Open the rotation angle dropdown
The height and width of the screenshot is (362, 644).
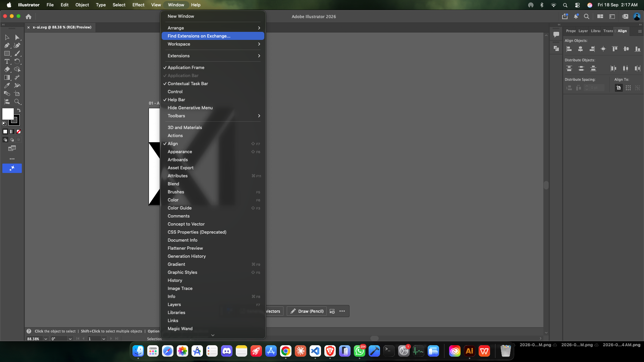pyautogui.click(x=70, y=339)
